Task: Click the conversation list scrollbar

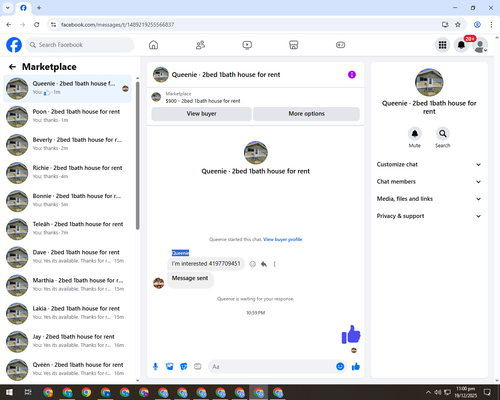Action: tap(138, 155)
